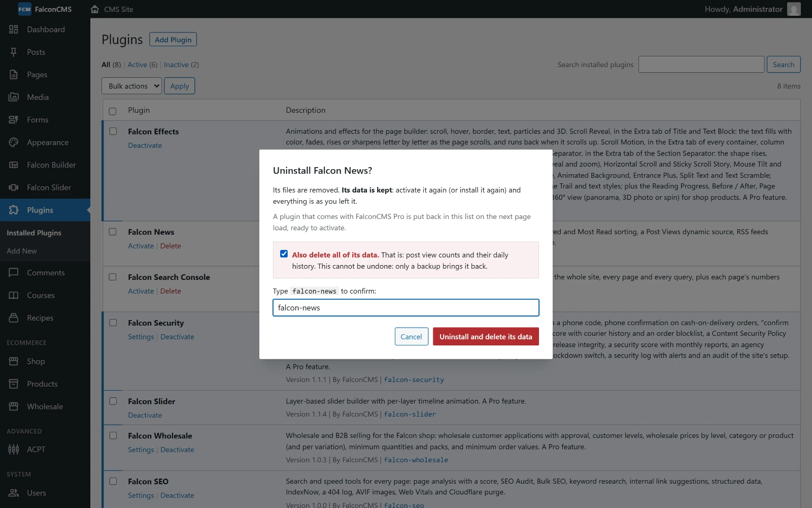Click the Apply bulk action button
Viewport: 812px width, 508px height.
(x=180, y=86)
